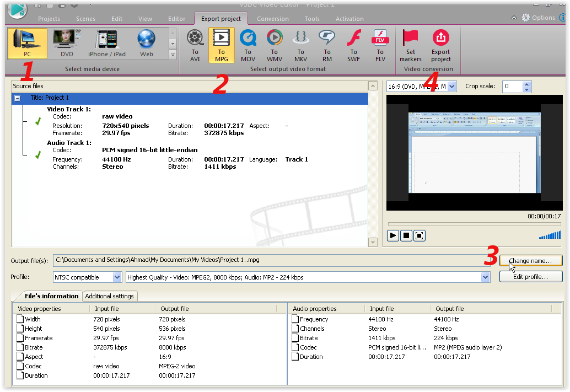Screen dimensions: 570x392
Task: Select the File's information tab
Action: (51, 296)
